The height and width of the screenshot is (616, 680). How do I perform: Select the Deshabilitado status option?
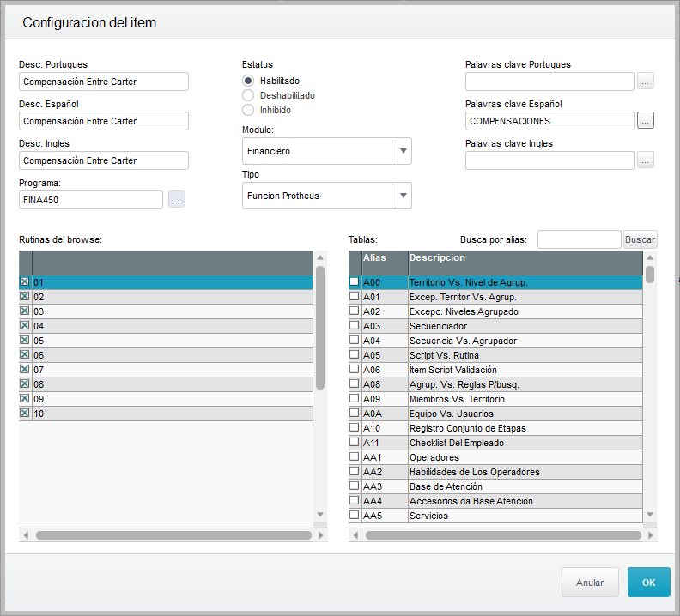coord(248,95)
